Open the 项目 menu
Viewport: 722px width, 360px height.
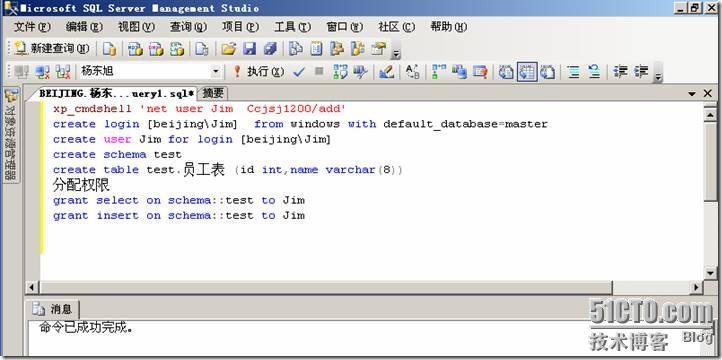click(240, 27)
